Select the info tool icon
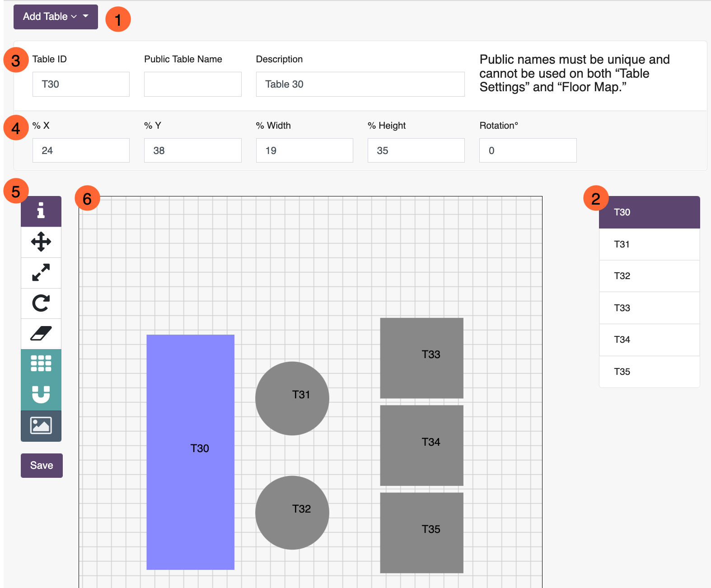The width and height of the screenshot is (711, 588). [x=41, y=211]
